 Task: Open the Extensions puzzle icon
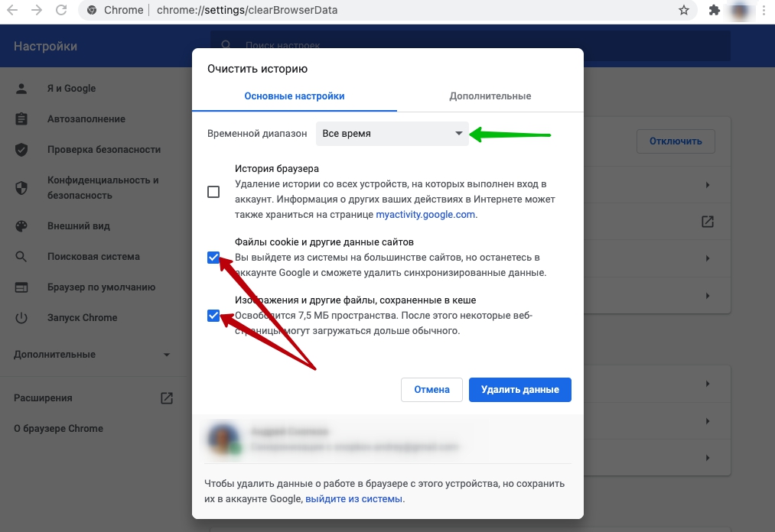[715, 10]
